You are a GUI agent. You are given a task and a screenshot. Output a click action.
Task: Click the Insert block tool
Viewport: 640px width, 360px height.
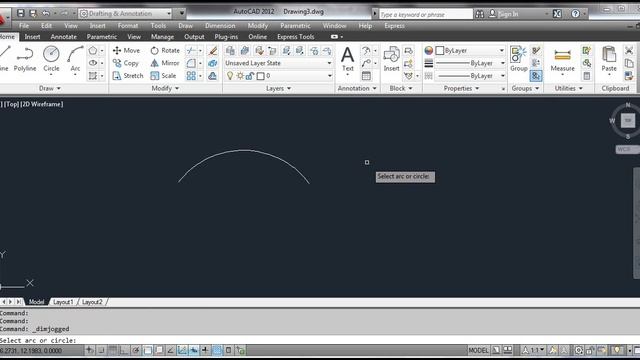tap(391, 59)
